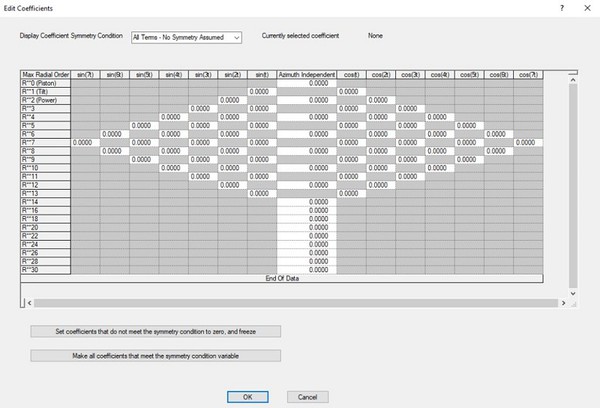Select the Azimuth Independent column header
Image resolution: width=600 pixels, height=408 pixels.
[307, 75]
